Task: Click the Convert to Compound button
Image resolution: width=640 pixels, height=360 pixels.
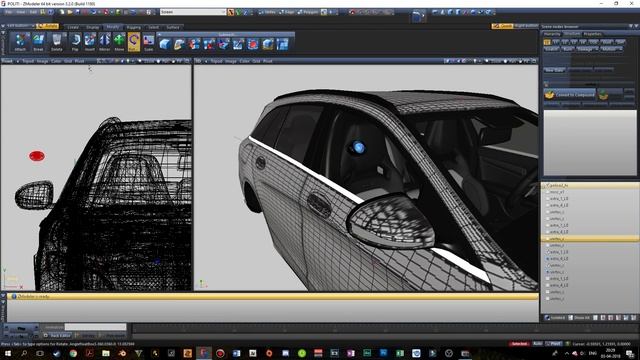Action: pyautogui.click(x=570, y=95)
